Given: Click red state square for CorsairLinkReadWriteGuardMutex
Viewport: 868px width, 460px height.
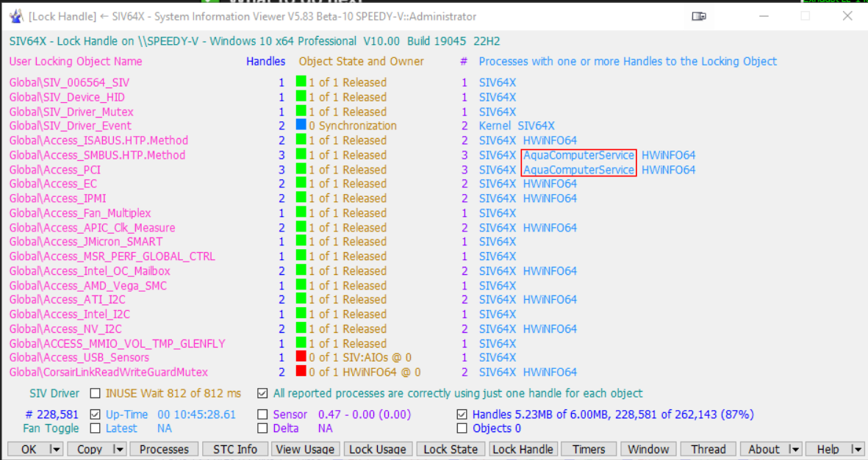Looking at the screenshot, I should click(301, 371).
